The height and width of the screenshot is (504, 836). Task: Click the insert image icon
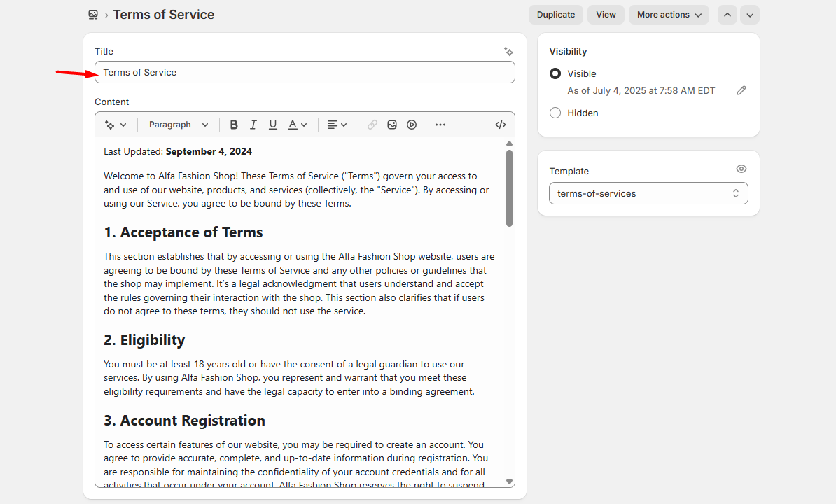392,125
